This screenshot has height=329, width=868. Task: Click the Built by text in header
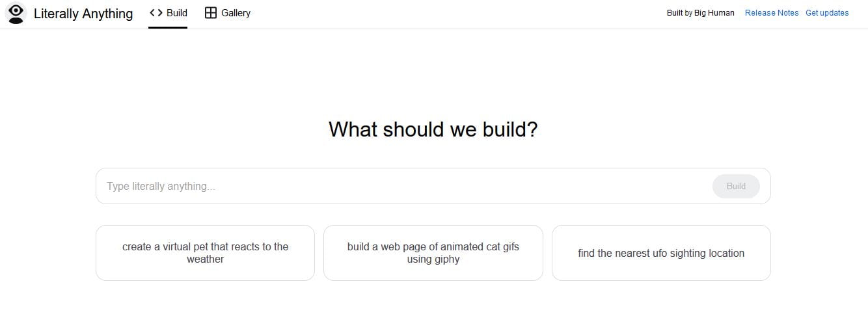tap(679, 13)
